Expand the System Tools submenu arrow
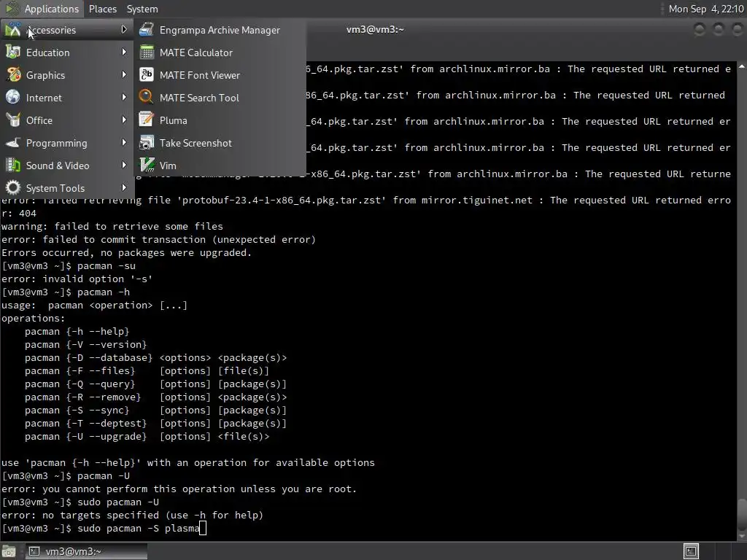Screen dimensions: 747x560 124,187
